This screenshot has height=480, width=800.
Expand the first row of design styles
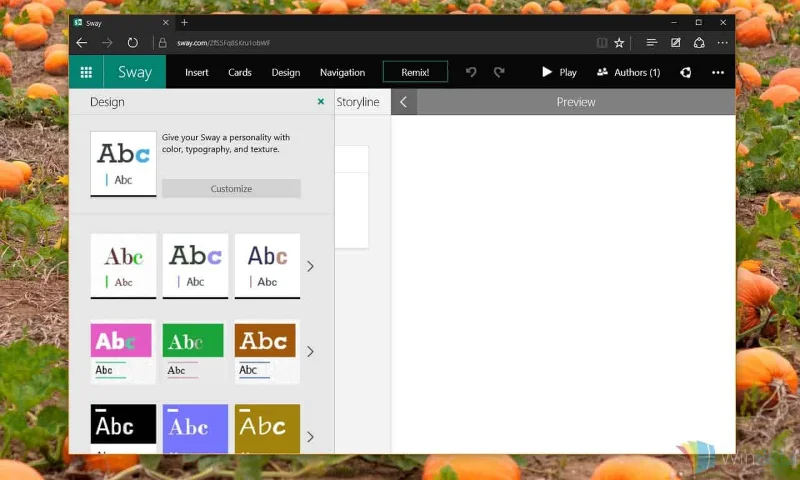(x=310, y=266)
